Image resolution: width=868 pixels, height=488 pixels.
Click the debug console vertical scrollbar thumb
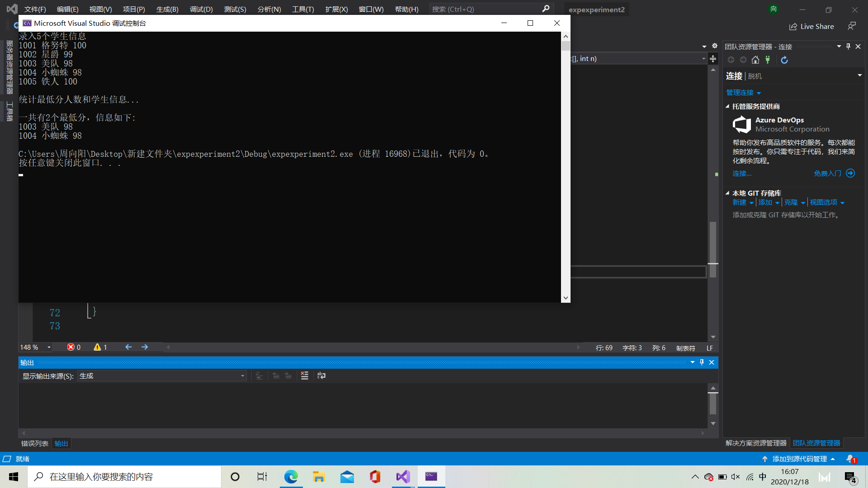pyautogui.click(x=566, y=46)
